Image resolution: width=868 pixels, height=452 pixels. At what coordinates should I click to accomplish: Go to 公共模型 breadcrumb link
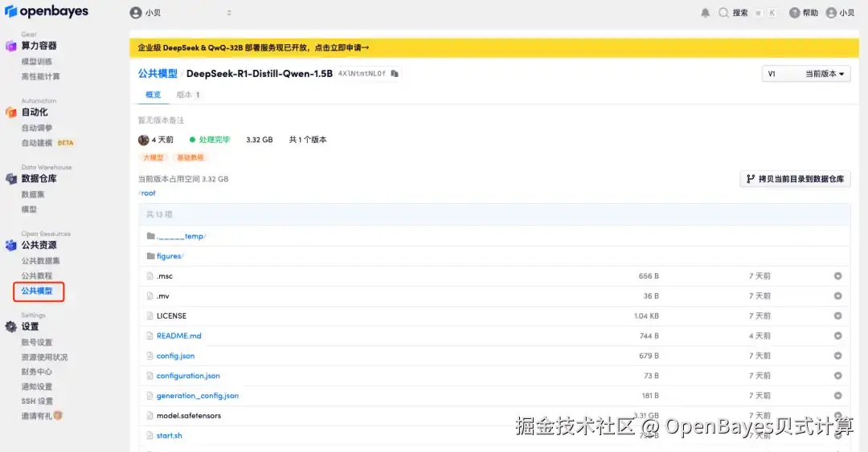158,74
